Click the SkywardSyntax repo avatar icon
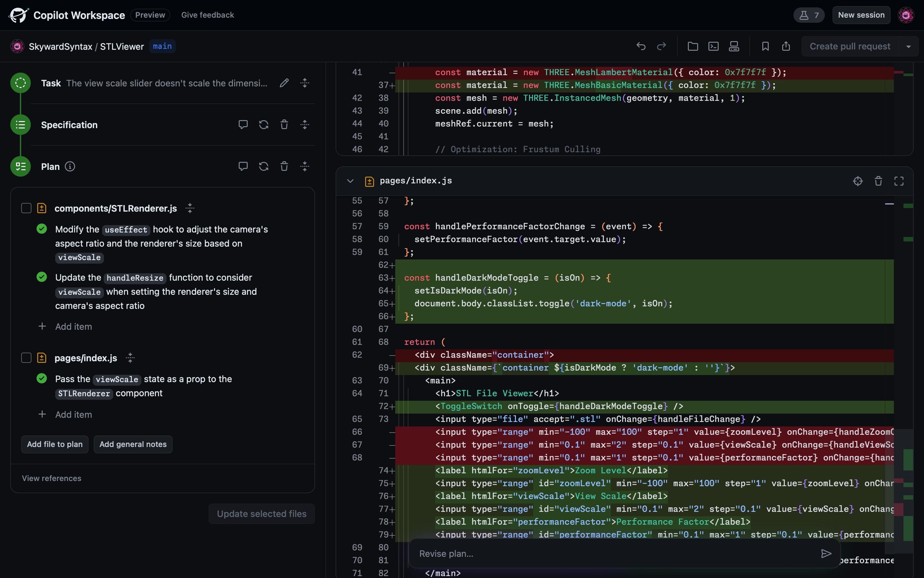Screen dimensions: 924x578 (x=17, y=46)
